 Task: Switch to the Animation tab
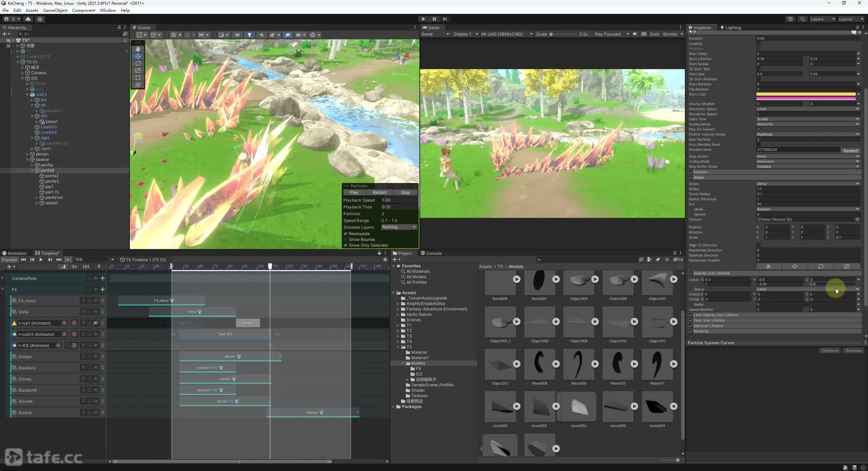click(14, 253)
